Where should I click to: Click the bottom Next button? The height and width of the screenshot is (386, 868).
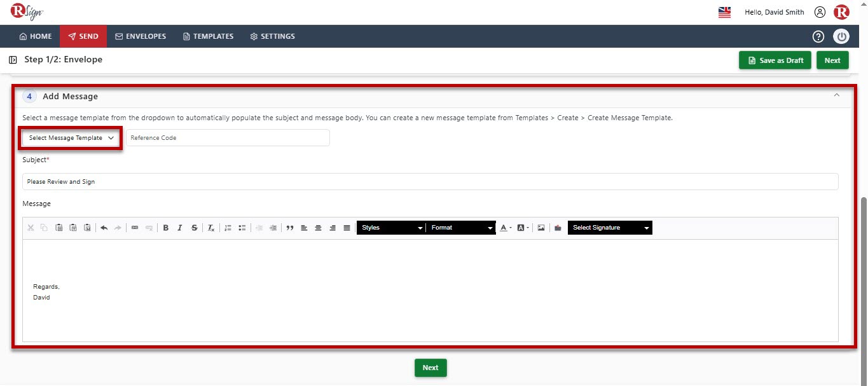pos(431,368)
